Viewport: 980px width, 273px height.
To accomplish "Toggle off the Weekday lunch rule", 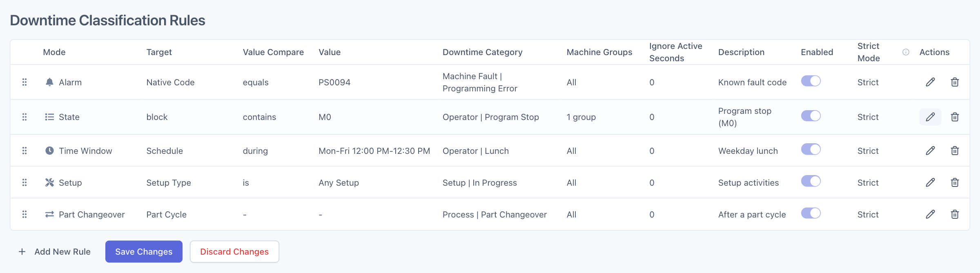I will (811, 149).
